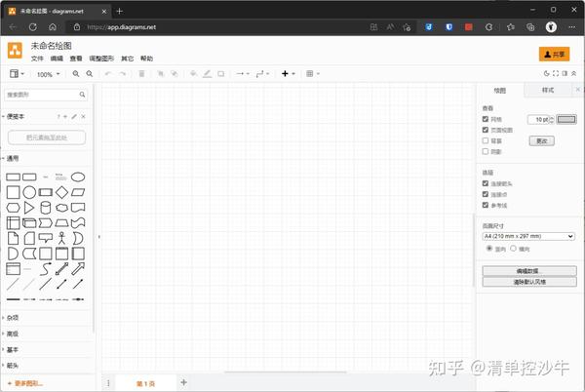Click the 清除默认风格 clear default style button

[x=529, y=282]
